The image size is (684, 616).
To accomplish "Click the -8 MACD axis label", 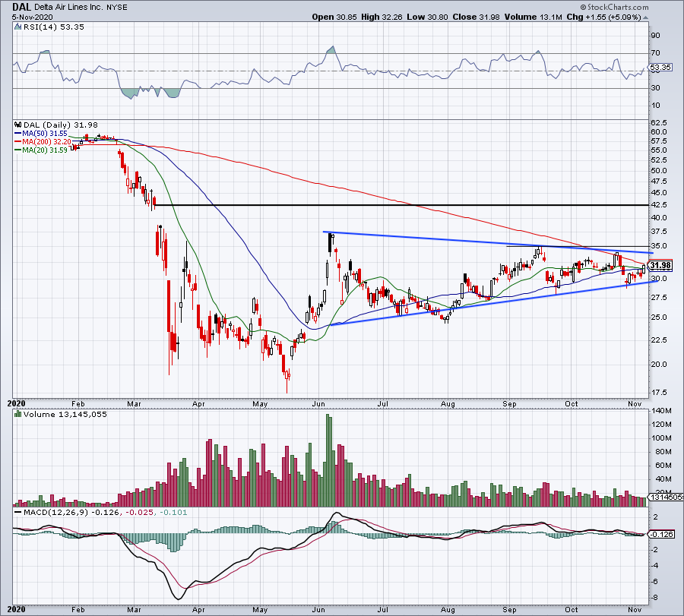I will 655,598.
